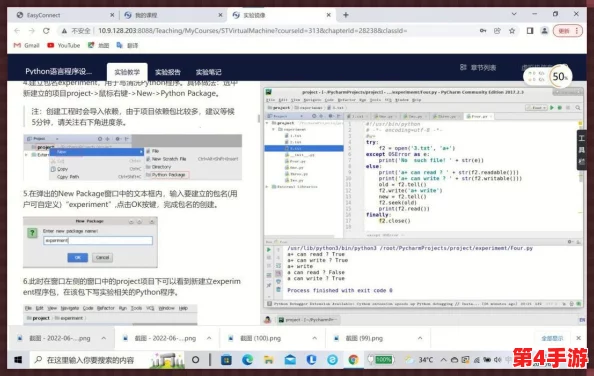Viewport: 594px width, 376px height.
Task: Open the browser side panel icon
Action: coord(530,31)
